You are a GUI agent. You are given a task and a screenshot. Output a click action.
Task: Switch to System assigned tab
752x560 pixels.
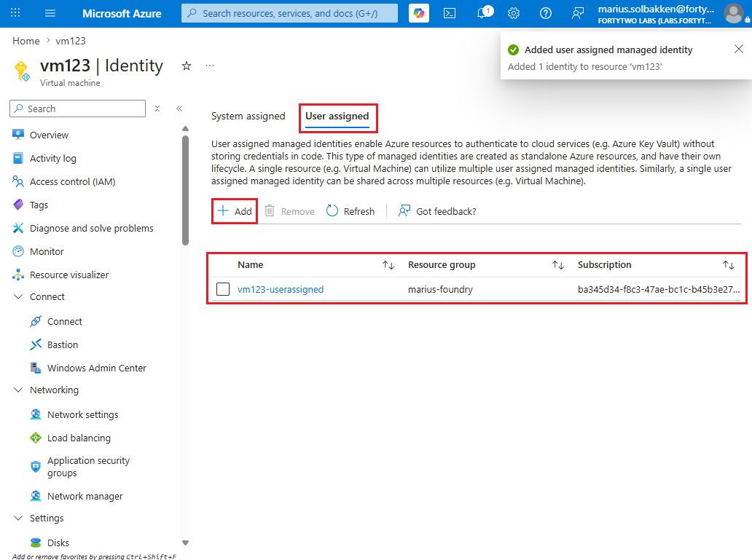point(248,116)
